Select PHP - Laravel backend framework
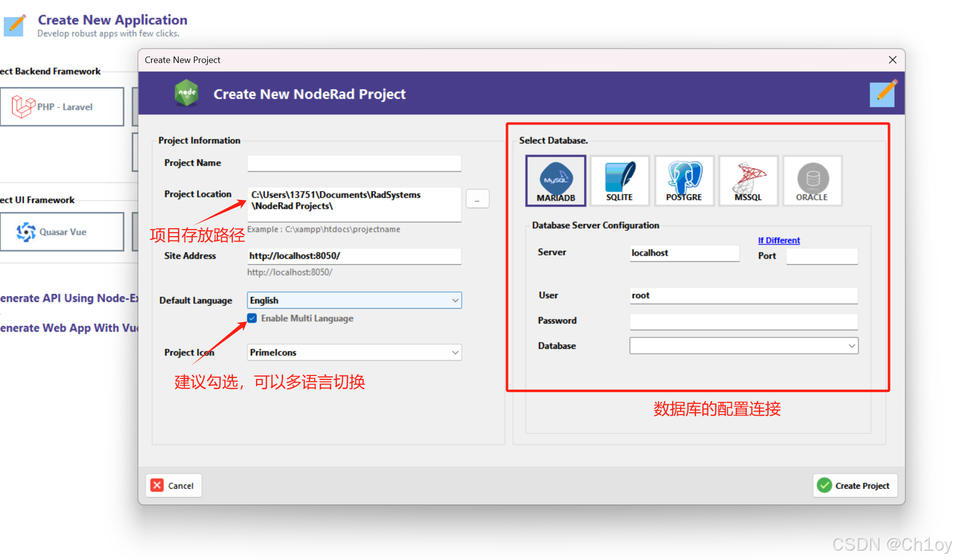The height and width of the screenshot is (560, 954). pos(62,107)
